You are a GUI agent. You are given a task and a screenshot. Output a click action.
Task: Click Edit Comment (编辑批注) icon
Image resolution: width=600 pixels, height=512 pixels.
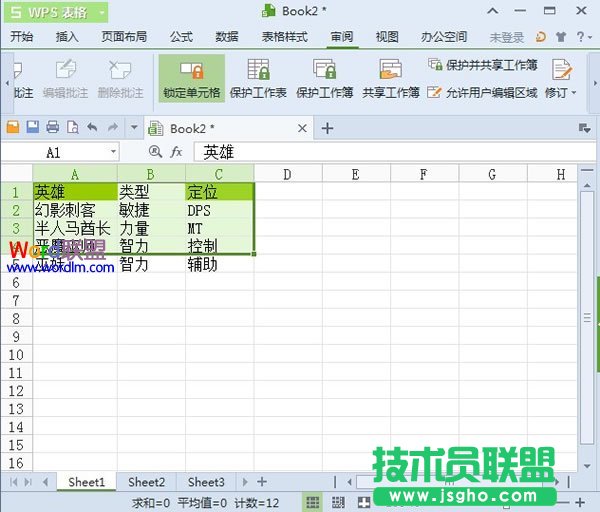[65, 69]
